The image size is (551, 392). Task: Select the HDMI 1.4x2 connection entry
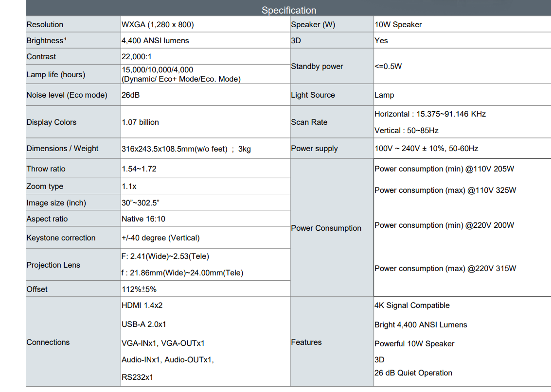142,306
